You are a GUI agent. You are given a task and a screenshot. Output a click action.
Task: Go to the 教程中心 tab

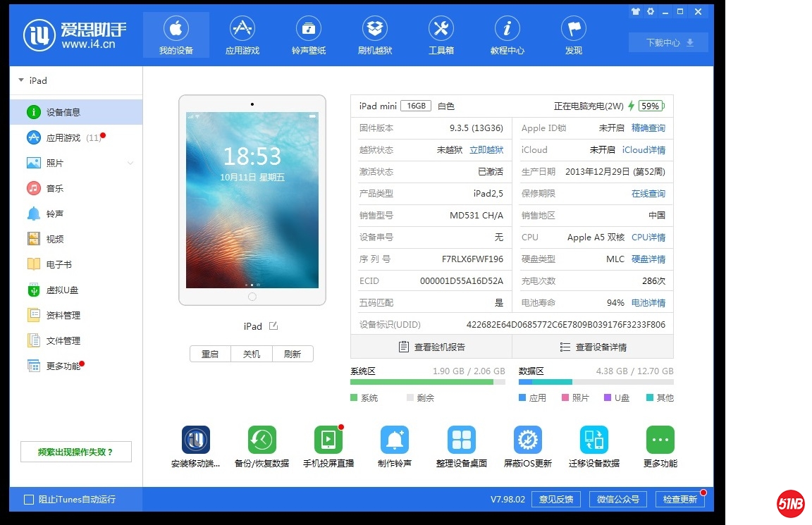[x=508, y=35]
